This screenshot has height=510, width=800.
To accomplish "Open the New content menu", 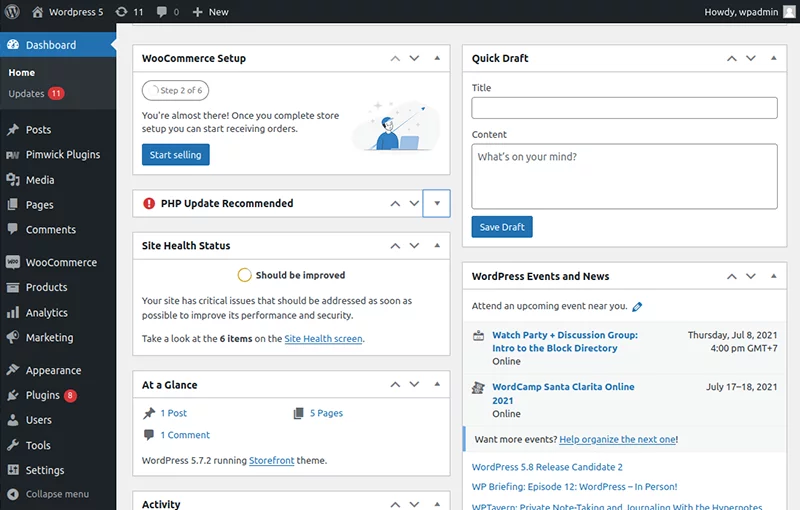I will (210, 12).
